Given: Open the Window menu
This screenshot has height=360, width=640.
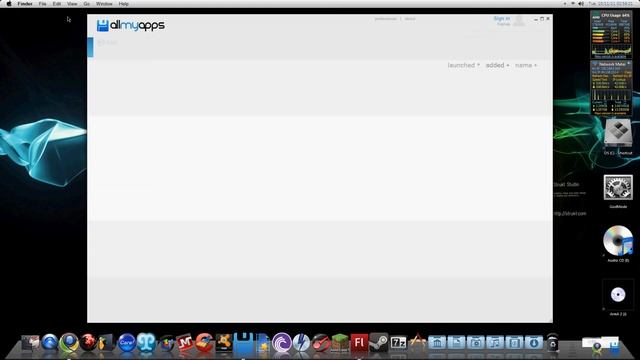Looking at the screenshot, I should point(104,4).
